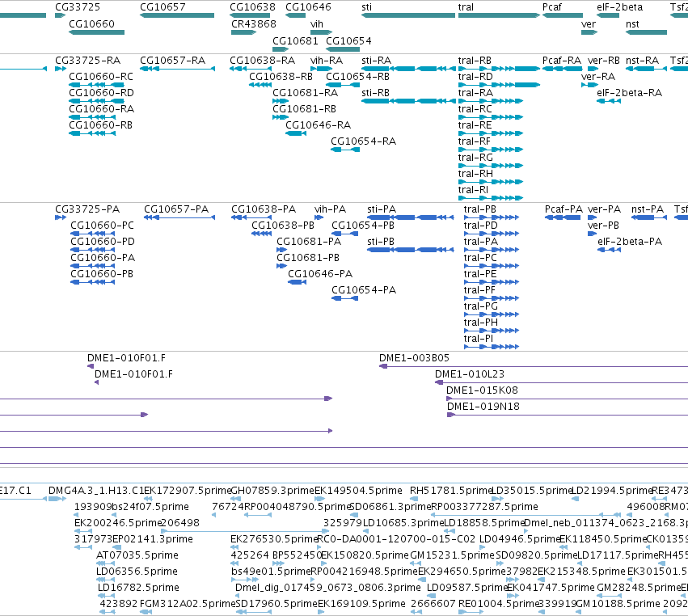Open the DME1-015K08 clone label
The image size is (688, 616).
(482, 390)
